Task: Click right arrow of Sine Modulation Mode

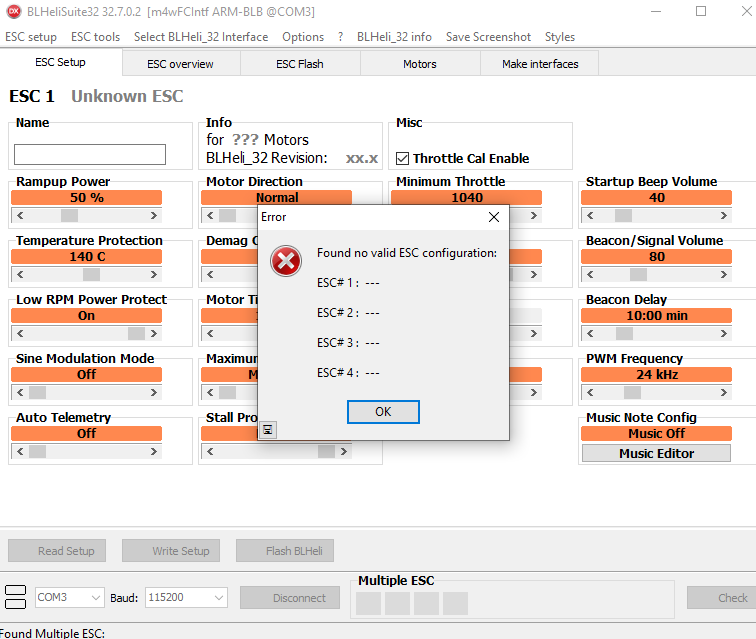Action: [154, 393]
